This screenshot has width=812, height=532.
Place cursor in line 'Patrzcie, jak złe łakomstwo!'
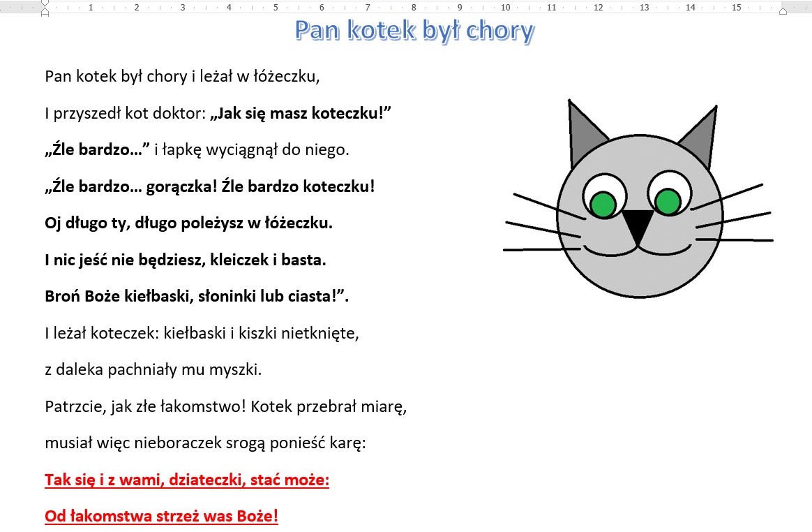225,406
